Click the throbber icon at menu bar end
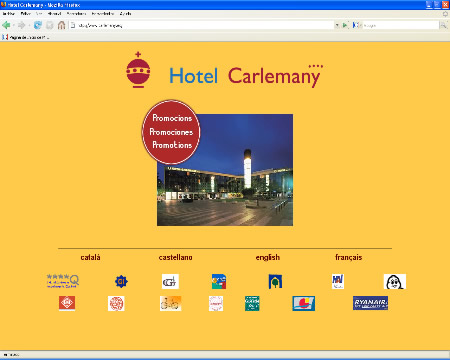The width and height of the screenshot is (450, 360). coord(445,14)
